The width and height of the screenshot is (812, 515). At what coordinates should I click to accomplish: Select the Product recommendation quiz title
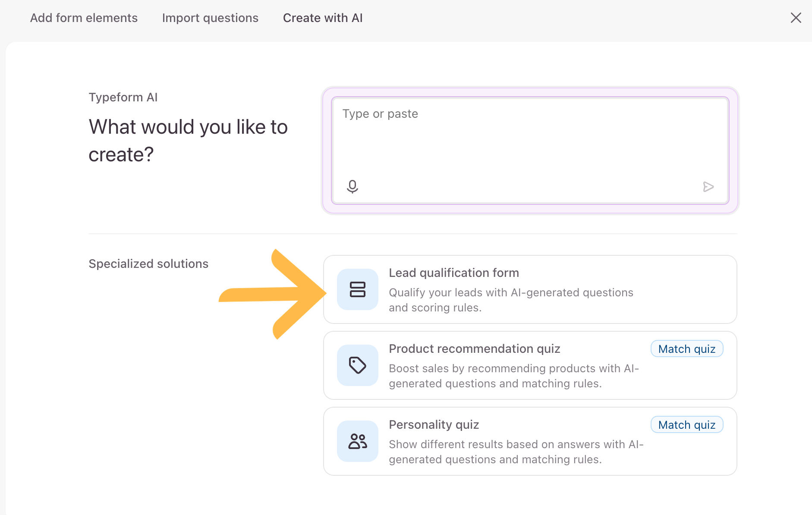[x=474, y=349]
